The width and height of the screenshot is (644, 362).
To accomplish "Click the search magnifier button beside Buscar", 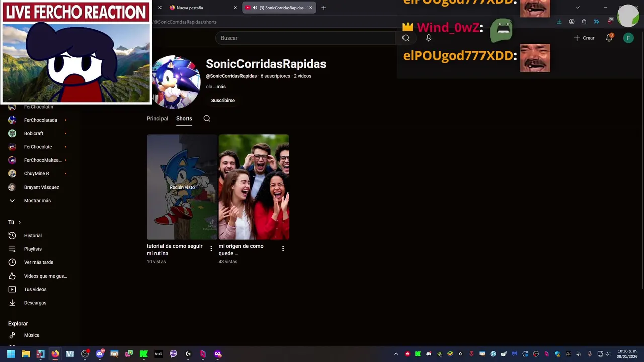I will [x=406, y=38].
